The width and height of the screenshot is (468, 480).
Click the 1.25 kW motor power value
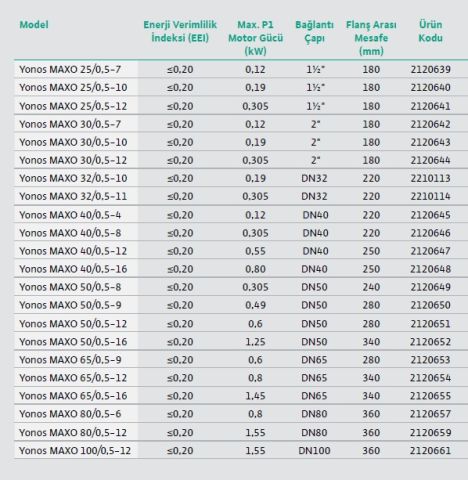(x=255, y=342)
